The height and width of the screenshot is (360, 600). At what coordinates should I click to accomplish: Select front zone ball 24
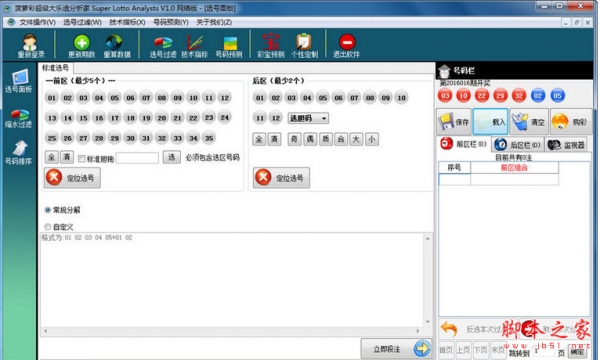(225, 117)
